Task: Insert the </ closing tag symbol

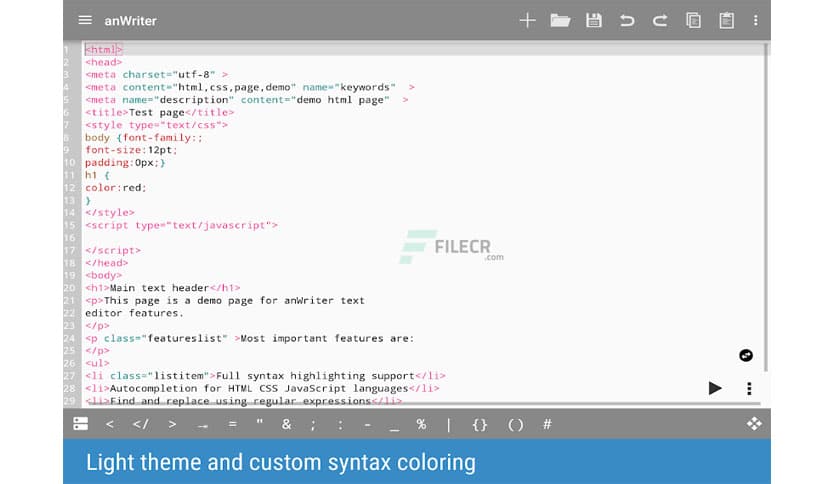Action: coord(141,424)
